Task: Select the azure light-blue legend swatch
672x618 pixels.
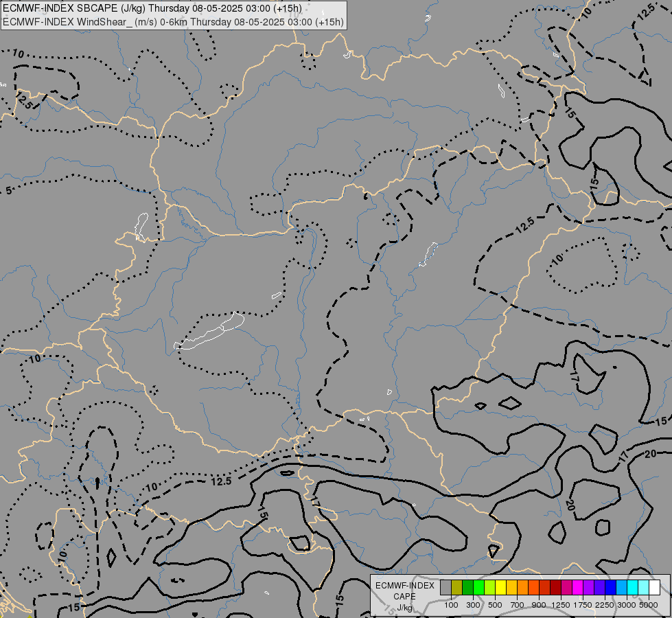Action: [x=621, y=588]
